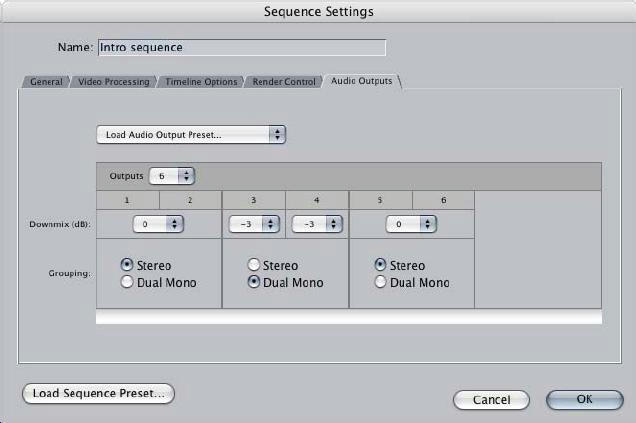The width and height of the screenshot is (636, 423).
Task: Select Dual Mono grouping for outputs 5 and 6
Action: point(380,282)
